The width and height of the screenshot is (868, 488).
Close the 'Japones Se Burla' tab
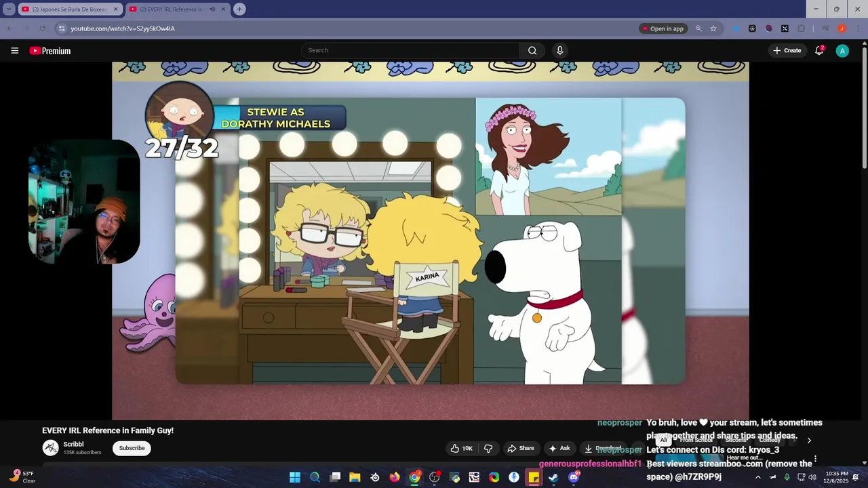pos(115,9)
